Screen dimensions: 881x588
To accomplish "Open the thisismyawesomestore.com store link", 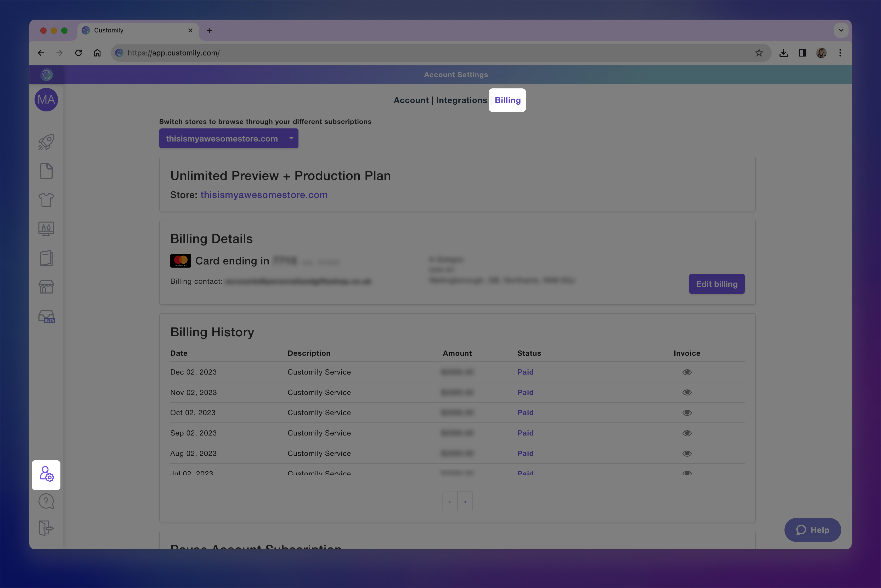I will [264, 195].
